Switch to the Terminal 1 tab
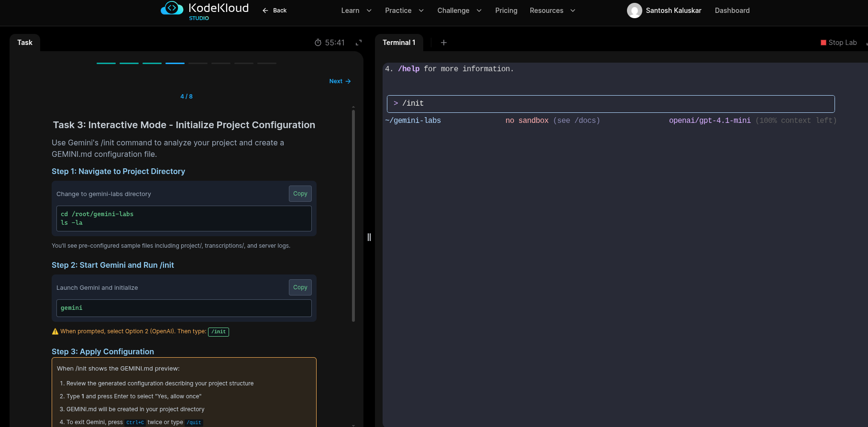Screen dimensions: 868x427 pos(399,43)
